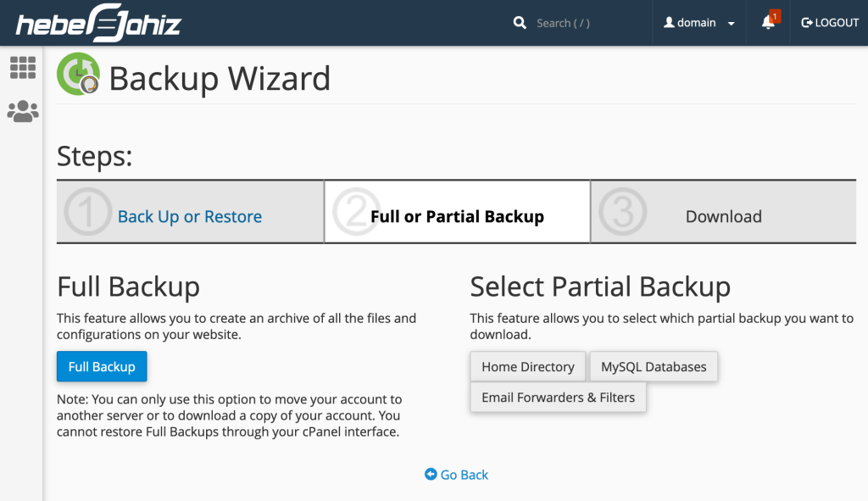Choose Home Directory partial backup
Viewport: 868px width, 501px height.
[527, 367]
